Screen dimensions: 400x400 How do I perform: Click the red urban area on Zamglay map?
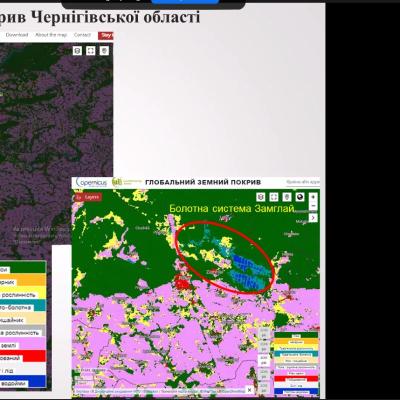(183, 283)
